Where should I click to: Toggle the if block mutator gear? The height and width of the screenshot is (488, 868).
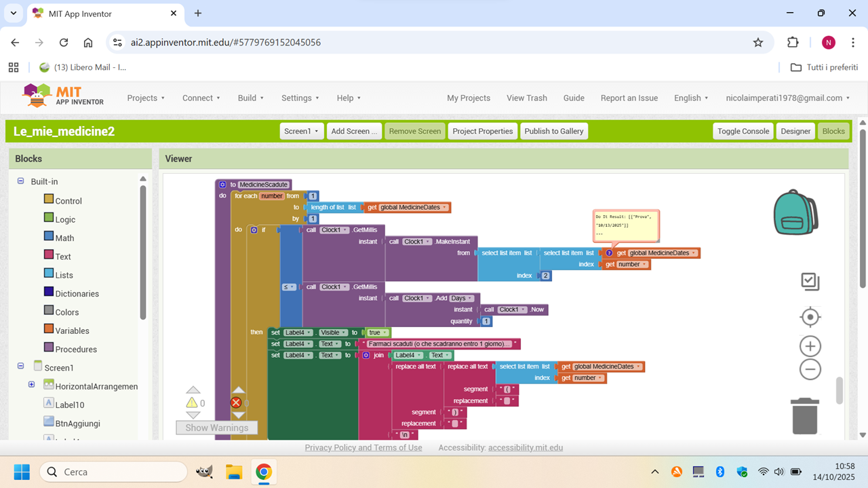254,230
